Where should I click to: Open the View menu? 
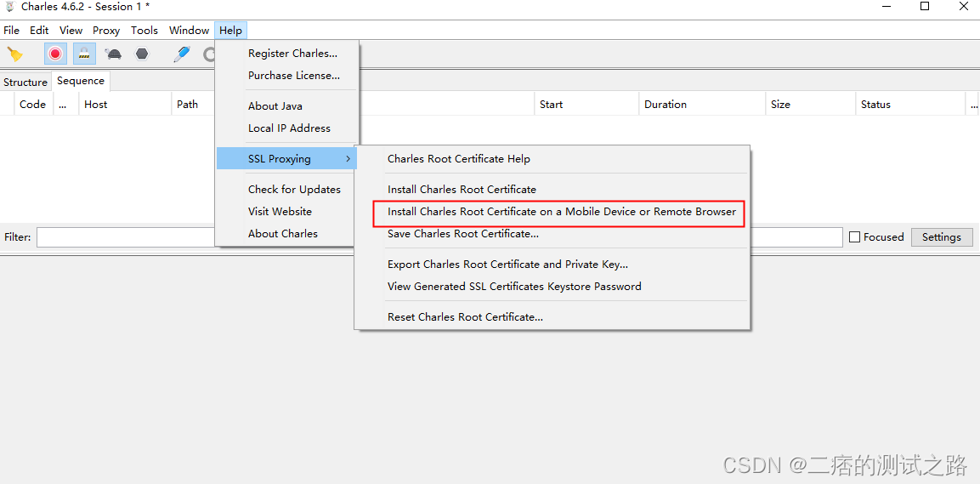[71, 30]
